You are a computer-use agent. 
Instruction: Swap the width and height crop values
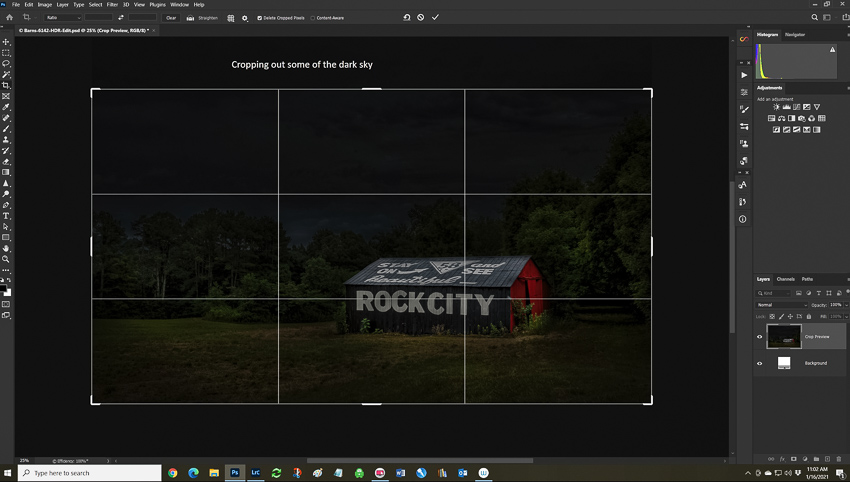(121, 18)
